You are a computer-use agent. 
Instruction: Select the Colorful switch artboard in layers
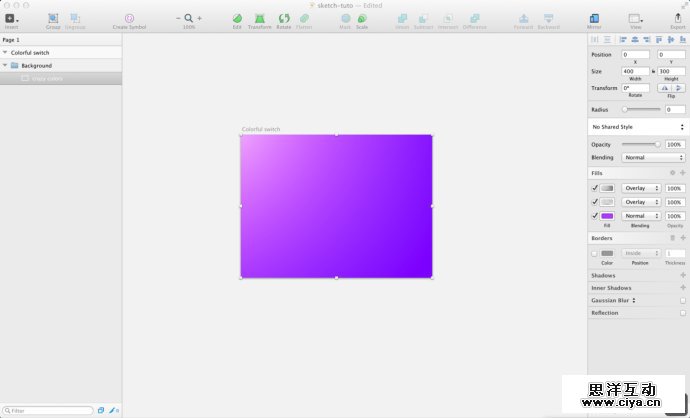[x=30, y=52]
